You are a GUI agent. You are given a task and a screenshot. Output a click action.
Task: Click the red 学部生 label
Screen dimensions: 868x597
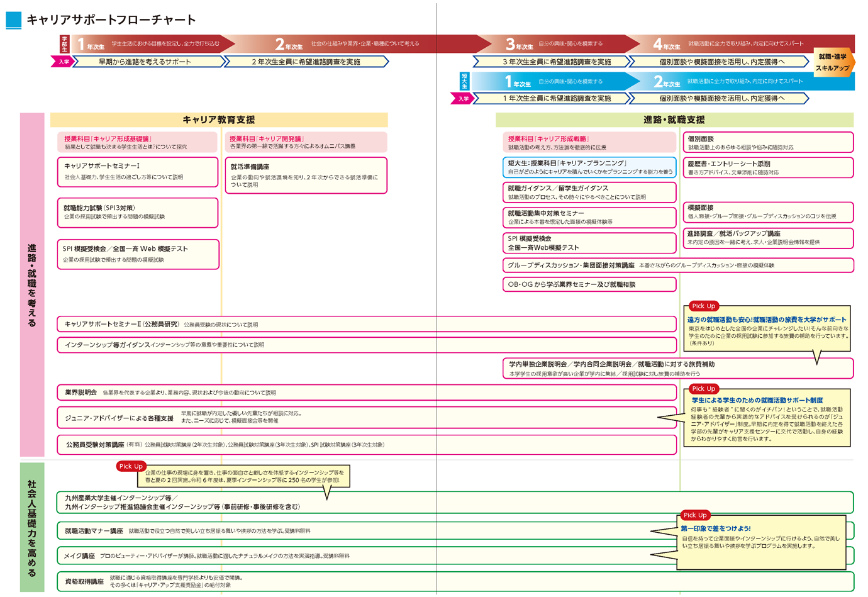[x=64, y=43]
